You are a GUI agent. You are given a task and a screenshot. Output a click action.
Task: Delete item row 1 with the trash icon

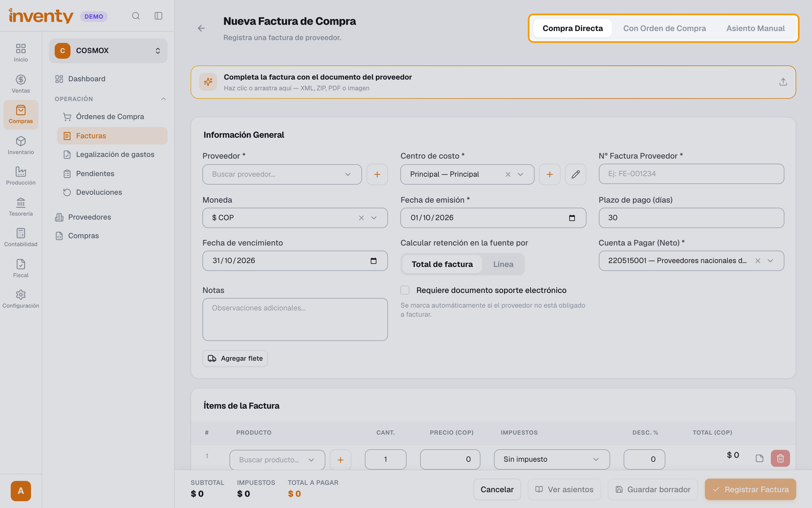click(x=780, y=458)
